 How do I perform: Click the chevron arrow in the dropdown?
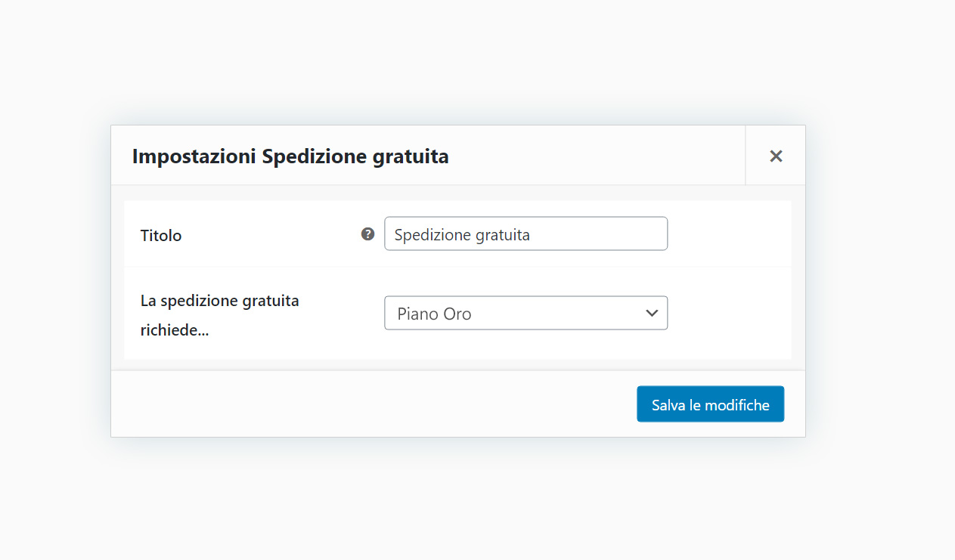[x=652, y=313]
